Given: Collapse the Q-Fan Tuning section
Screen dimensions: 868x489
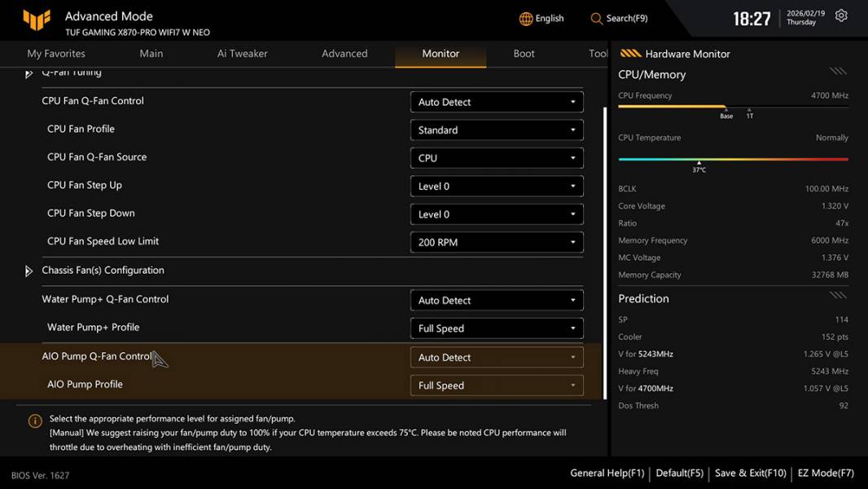Looking at the screenshot, I should coord(29,73).
